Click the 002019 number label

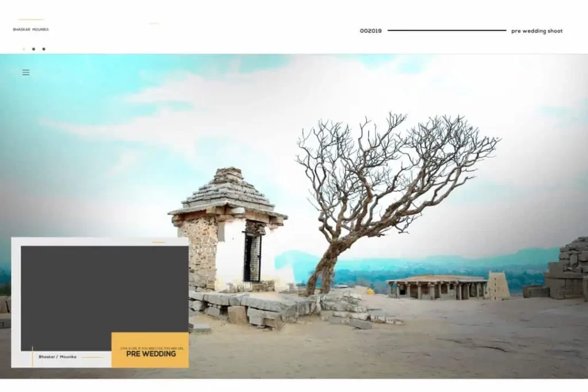click(370, 31)
